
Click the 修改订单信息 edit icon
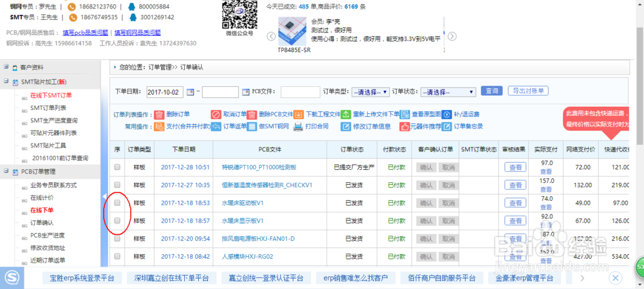point(346,126)
